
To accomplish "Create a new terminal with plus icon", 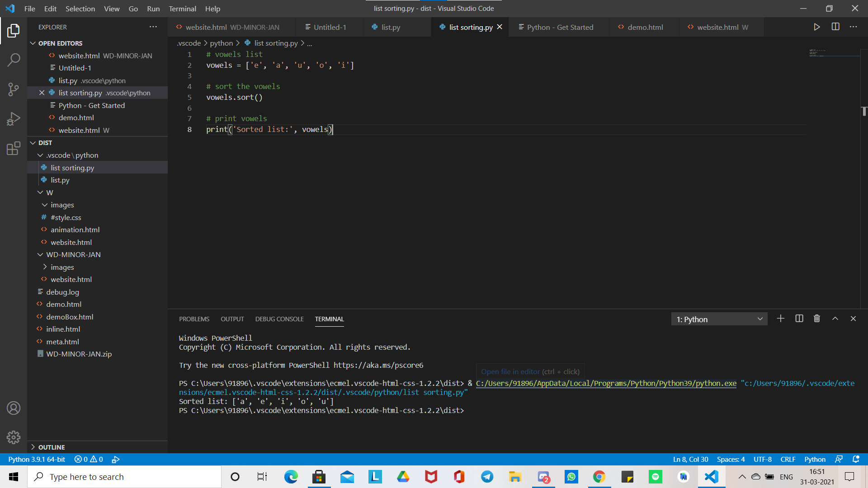I will pos(781,319).
